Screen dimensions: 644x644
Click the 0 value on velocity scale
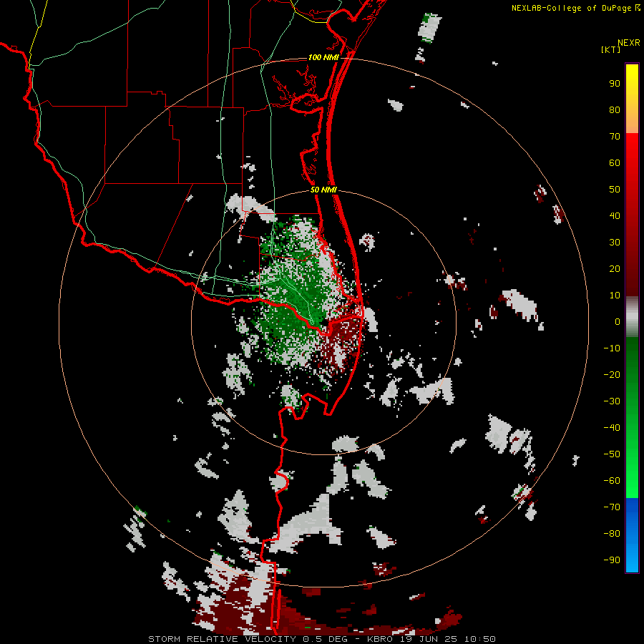tap(618, 322)
